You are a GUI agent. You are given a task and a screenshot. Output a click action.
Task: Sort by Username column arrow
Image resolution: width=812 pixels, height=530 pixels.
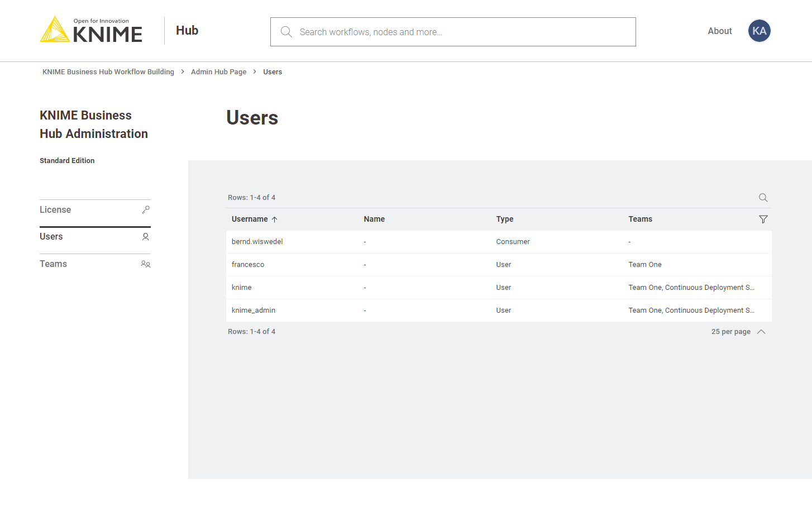274,219
